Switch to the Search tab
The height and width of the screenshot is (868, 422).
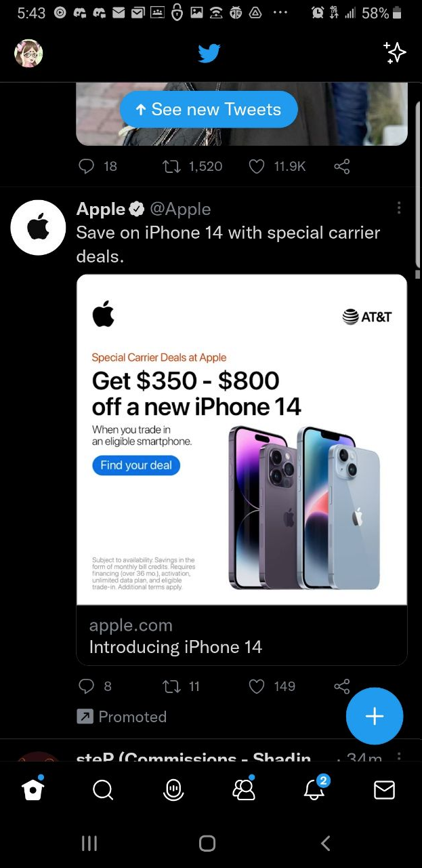click(103, 790)
